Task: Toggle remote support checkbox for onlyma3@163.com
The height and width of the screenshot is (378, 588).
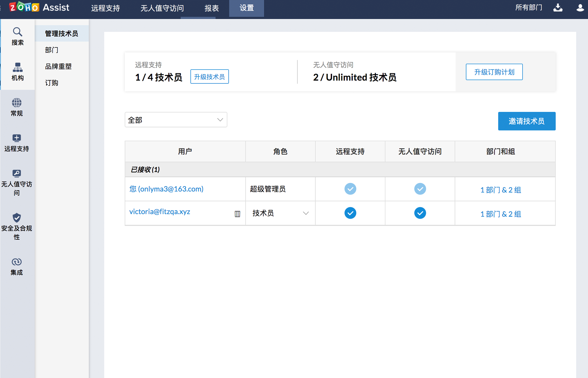Action: click(x=350, y=189)
